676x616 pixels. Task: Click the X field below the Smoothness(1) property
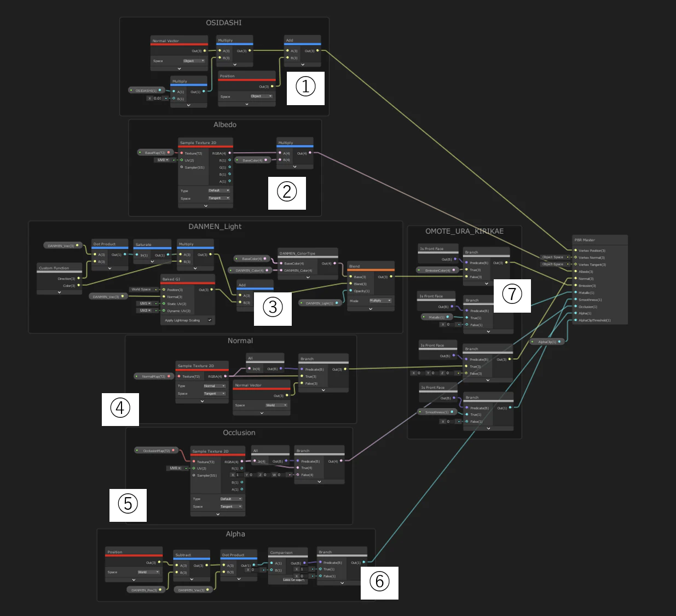[x=450, y=422]
